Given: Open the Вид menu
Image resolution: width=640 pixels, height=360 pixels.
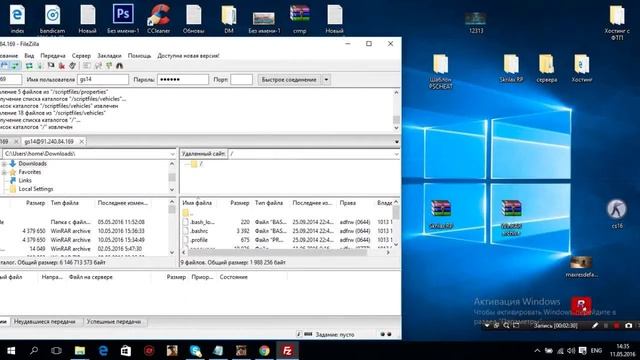Looking at the screenshot, I should pos(29,56).
